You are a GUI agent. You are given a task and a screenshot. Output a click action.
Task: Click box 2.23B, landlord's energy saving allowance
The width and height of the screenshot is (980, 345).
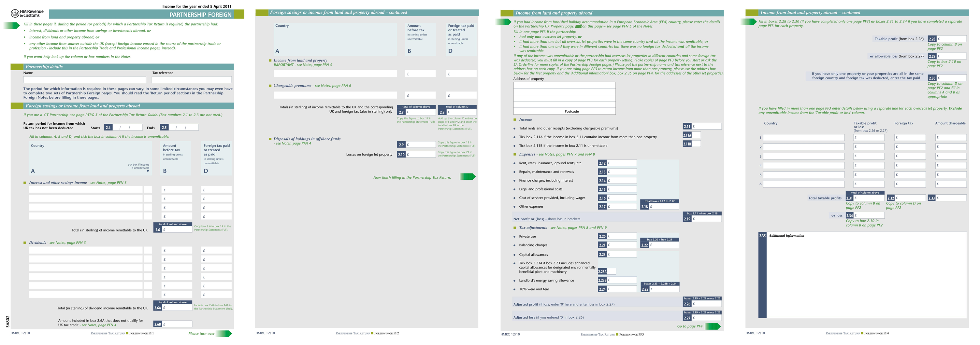click(x=622, y=280)
